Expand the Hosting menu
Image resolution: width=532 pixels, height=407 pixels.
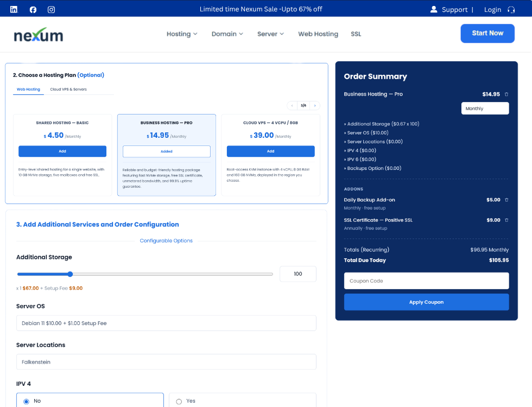coord(182,34)
